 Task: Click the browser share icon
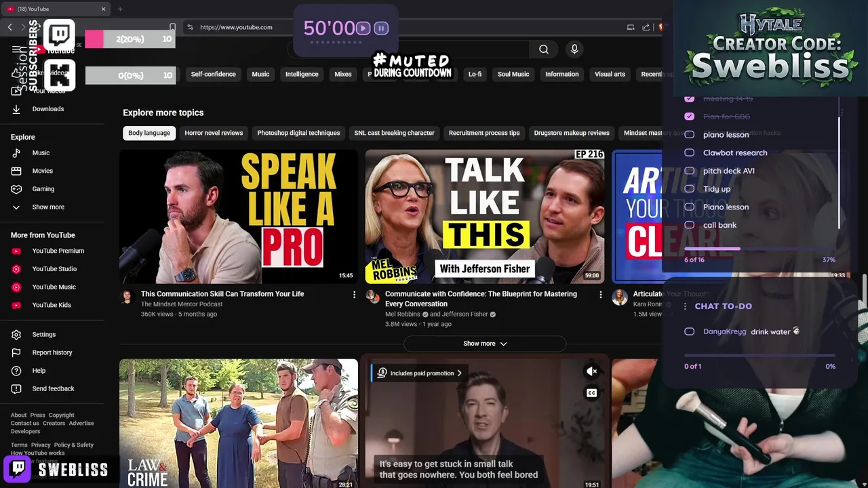646,27
